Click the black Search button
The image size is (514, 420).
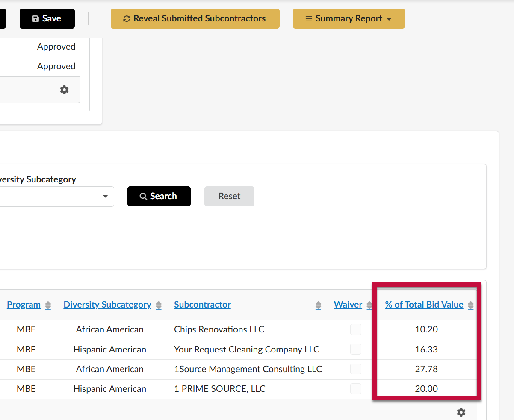[159, 196]
